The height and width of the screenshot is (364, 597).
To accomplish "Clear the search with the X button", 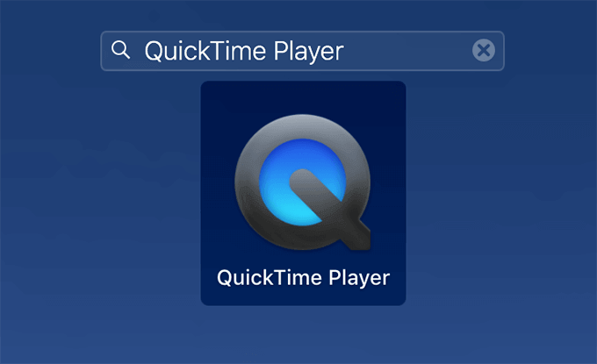I will [484, 50].
